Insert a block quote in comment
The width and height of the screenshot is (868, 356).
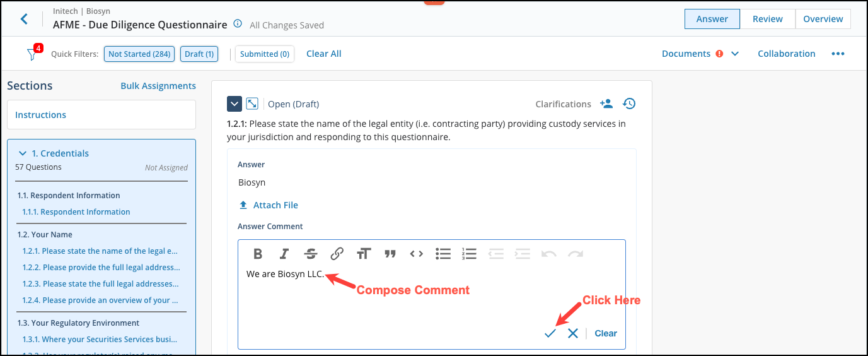(390, 254)
